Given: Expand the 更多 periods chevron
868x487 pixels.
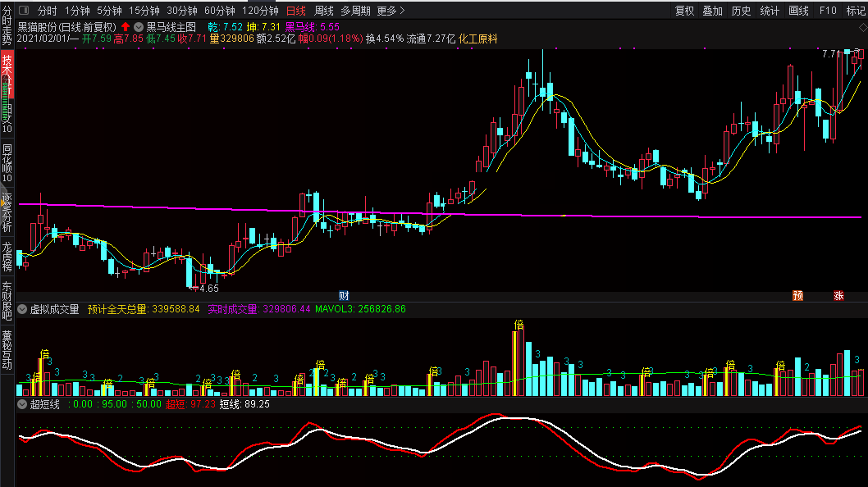Looking at the screenshot, I should pyautogui.click(x=402, y=11).
